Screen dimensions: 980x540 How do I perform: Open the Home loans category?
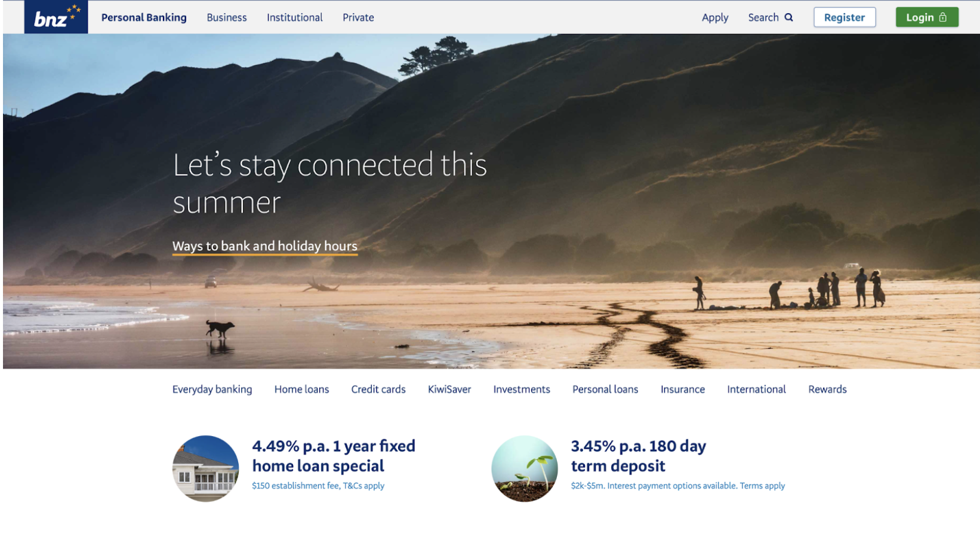tap(301, 389)
